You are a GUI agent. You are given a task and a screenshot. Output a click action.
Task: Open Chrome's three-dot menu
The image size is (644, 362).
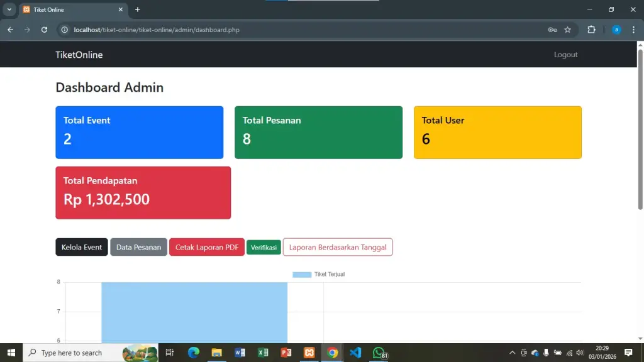633,30
